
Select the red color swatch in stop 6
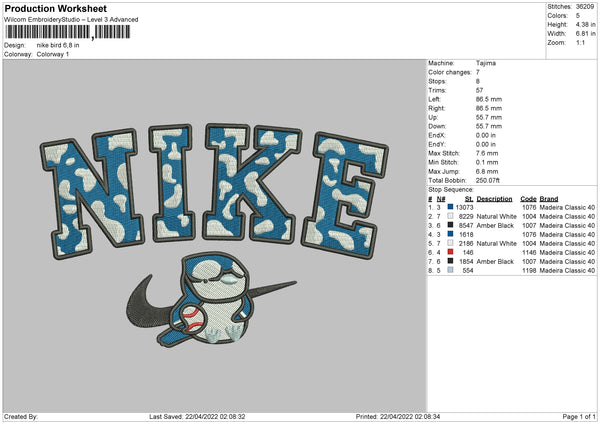pos(451,252)
